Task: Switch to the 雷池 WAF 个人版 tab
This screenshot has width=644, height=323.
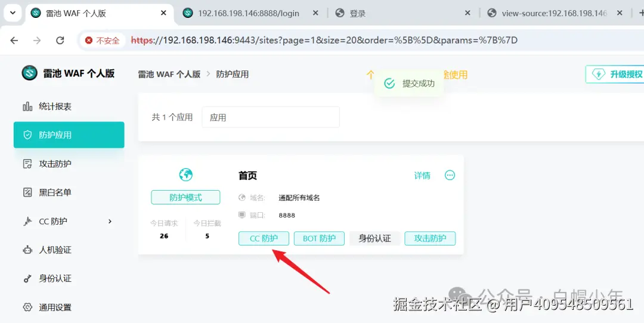Action: [x=100, y=13]
